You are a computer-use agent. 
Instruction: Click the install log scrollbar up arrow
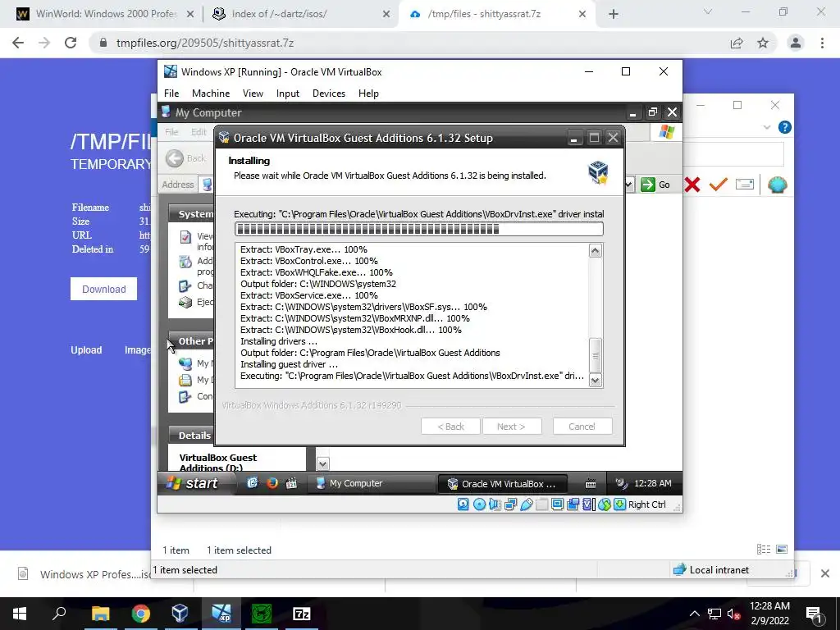click(596, 251)
